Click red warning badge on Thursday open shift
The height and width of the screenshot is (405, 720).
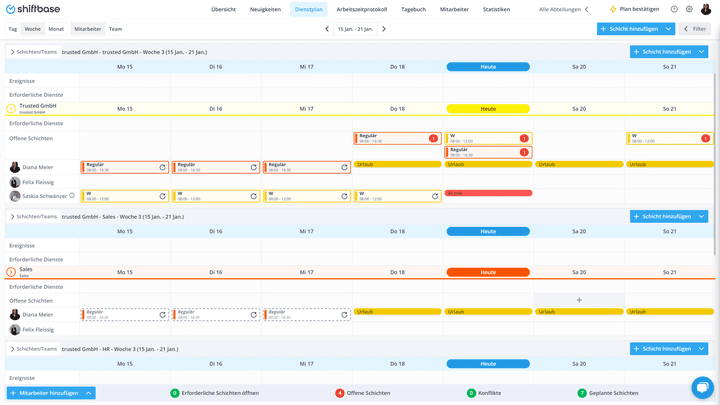tap(433, 138)
